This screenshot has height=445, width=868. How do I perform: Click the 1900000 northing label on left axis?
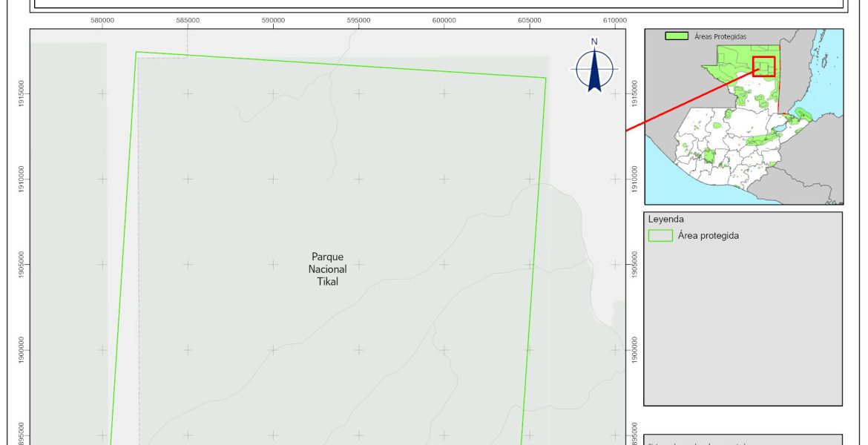20,350
